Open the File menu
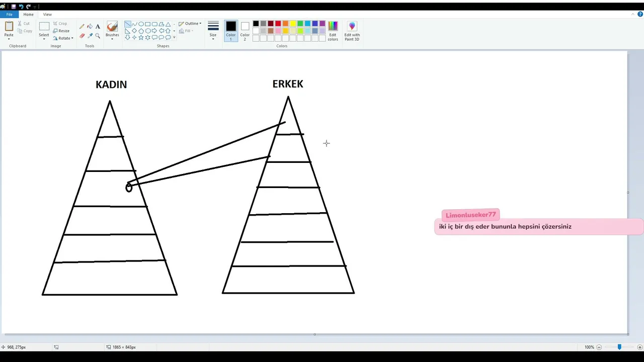This screenshot has height=362, width=644. point(9,15)
